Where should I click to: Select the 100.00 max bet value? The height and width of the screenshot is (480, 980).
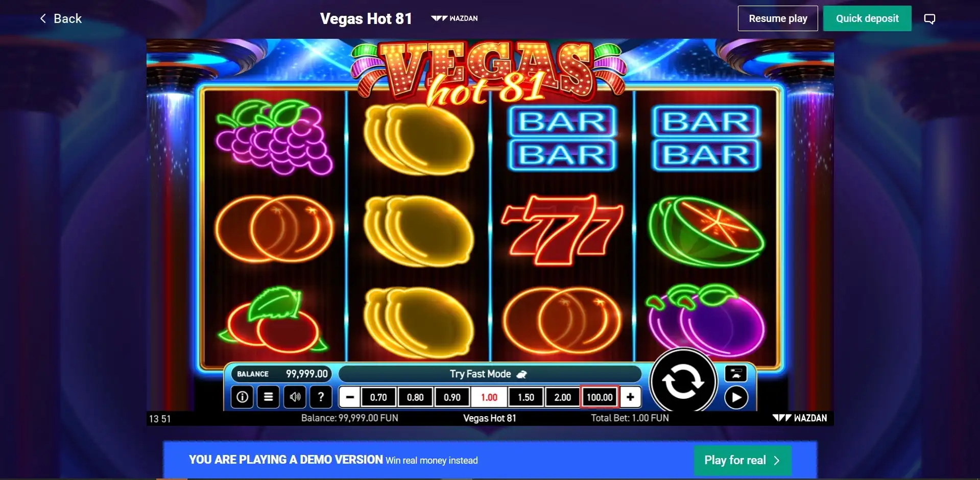pyautogui.click(x=600, y=397)
